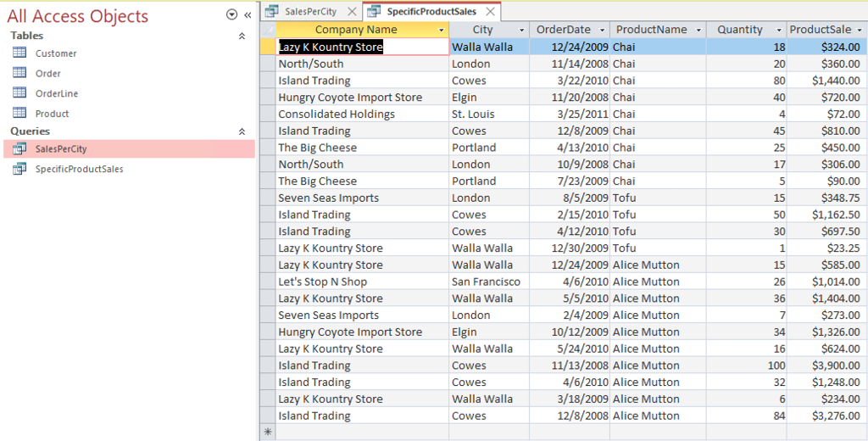The height and width of the screenshot is (441, 868).
Task: Click the OrderLine table icon
Action: pyautogui.click(x=19, y=92)
